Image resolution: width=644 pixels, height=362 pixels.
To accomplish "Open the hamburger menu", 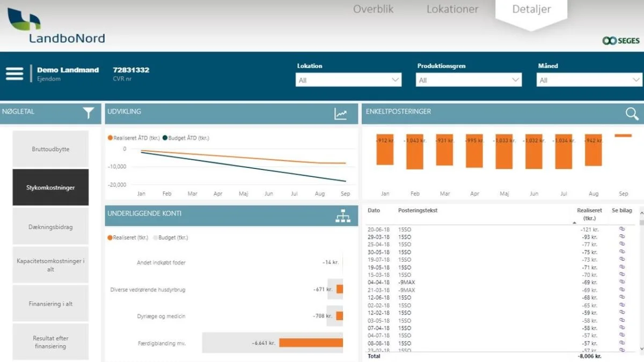I will click(x=14, y=73).
